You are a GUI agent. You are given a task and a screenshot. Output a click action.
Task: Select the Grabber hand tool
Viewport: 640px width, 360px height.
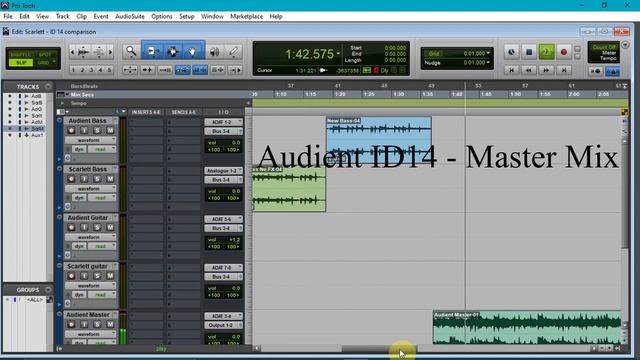pos(192,51)
